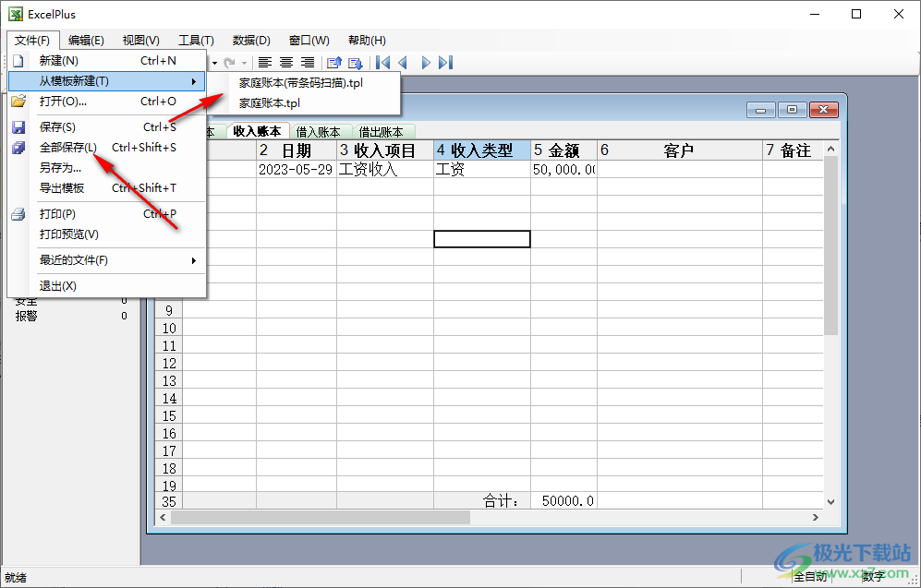Go to previous record arrow icon

click(403, 62)
